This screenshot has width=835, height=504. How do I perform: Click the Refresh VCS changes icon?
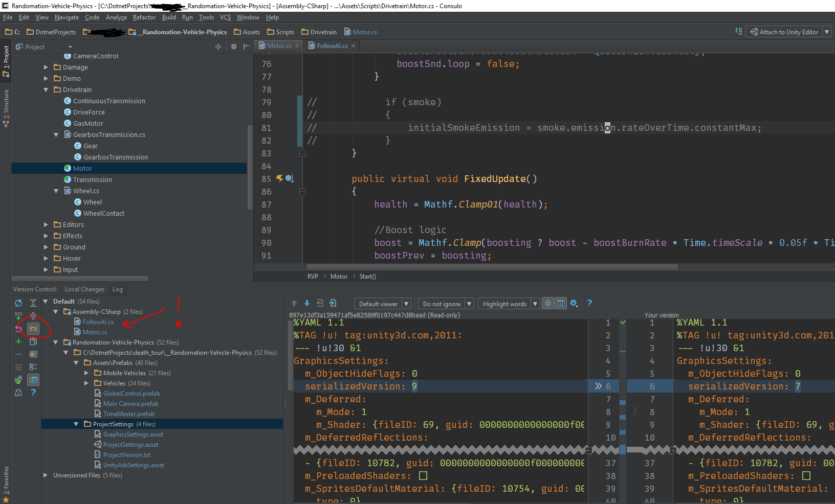point(18,303)
